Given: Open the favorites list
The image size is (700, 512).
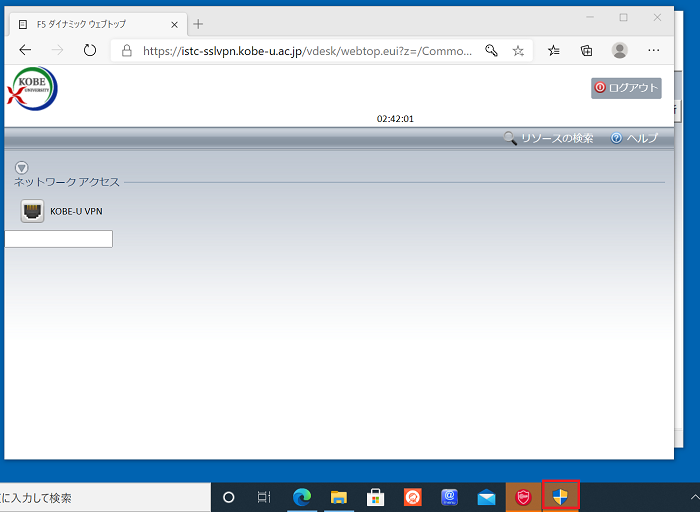Looking at the screenshot, I should (x=554, y=50).
